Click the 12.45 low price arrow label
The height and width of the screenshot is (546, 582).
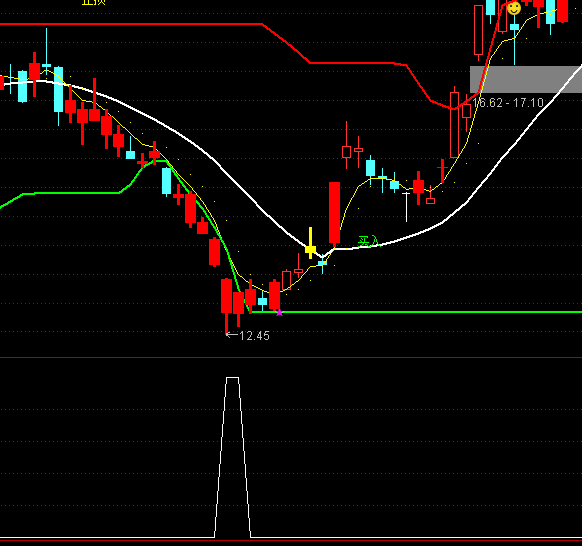(248, 336)
